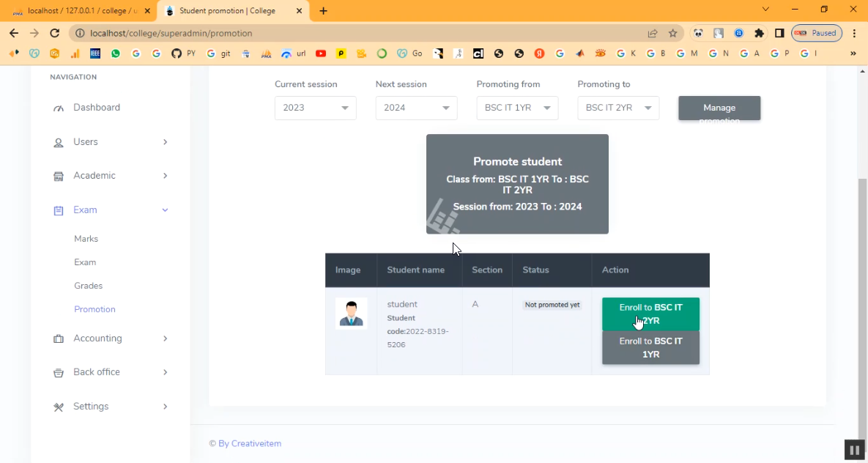Click the share page icon in address bar

coord(652,33)
